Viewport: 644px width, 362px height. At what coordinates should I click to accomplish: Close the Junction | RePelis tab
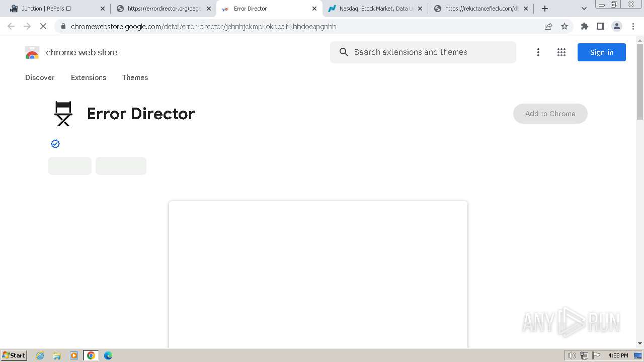[103, 9]
